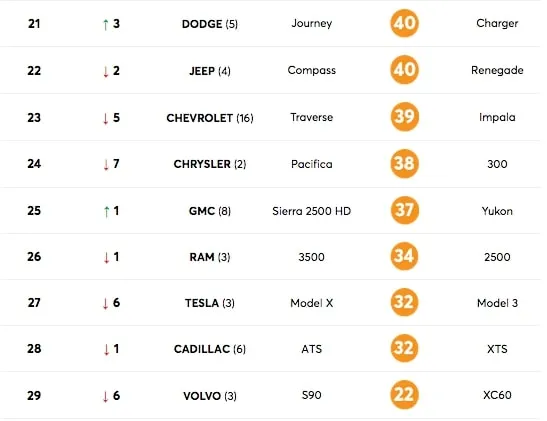Click the Sierra 2500 HD model name

[312, 211]
